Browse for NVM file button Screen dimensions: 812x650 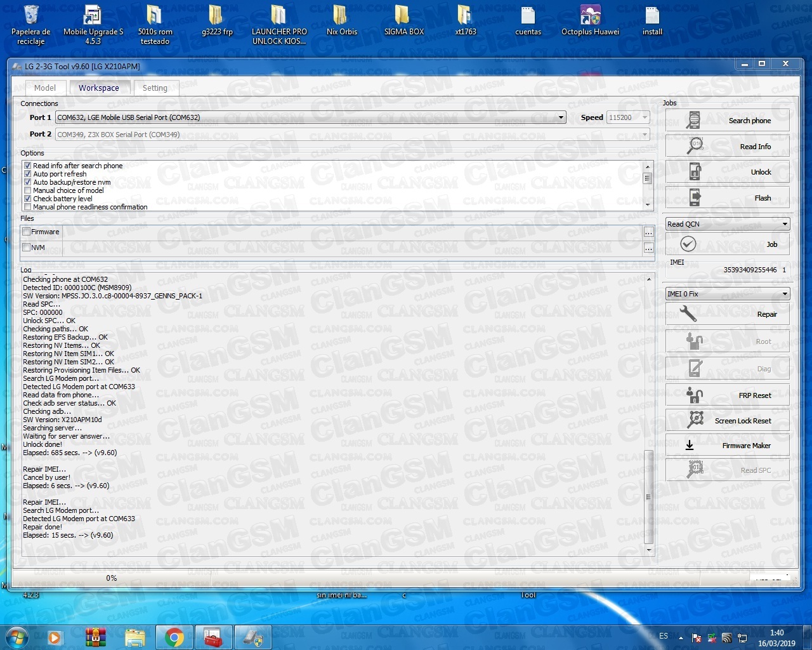648,248
